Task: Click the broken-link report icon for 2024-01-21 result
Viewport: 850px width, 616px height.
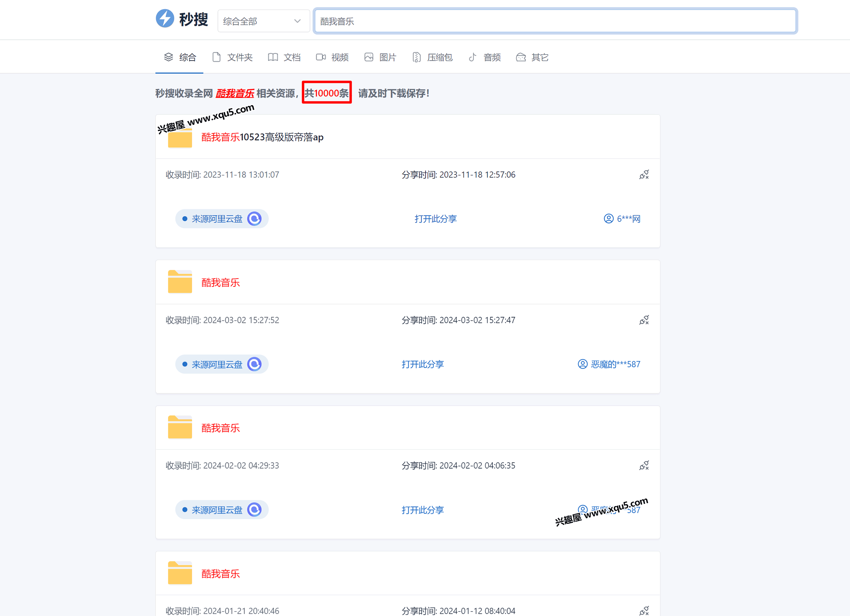Action: [x=644, y=611]
